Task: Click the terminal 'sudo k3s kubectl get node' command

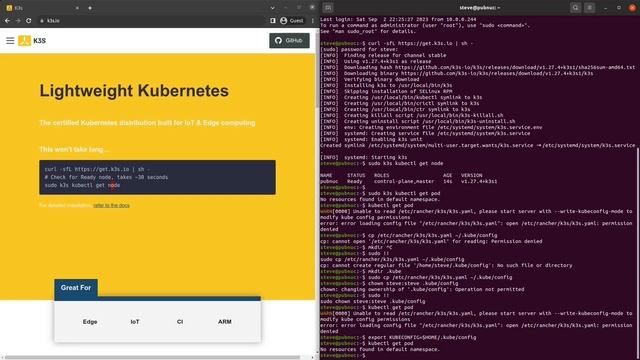Action: coord(406,163)
